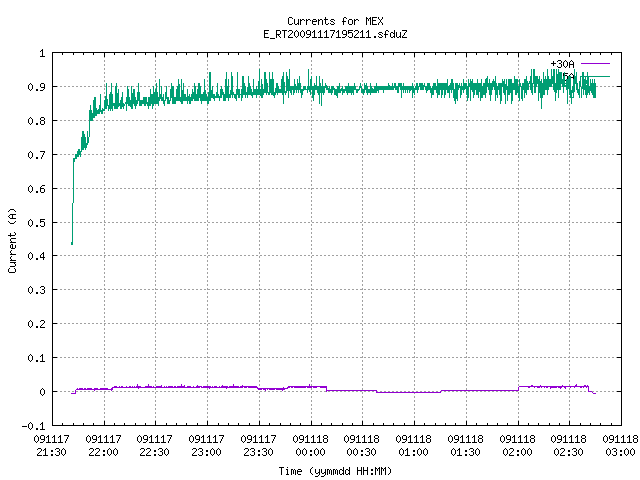Click the chart title 'Currents for MEX'

click(x=335, y=21)
